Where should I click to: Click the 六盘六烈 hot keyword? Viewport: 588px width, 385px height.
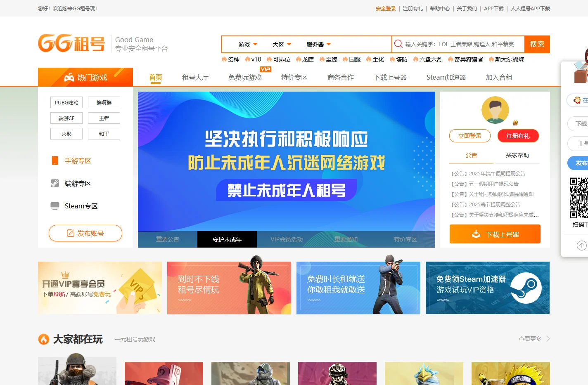click(x=428, y=59)
